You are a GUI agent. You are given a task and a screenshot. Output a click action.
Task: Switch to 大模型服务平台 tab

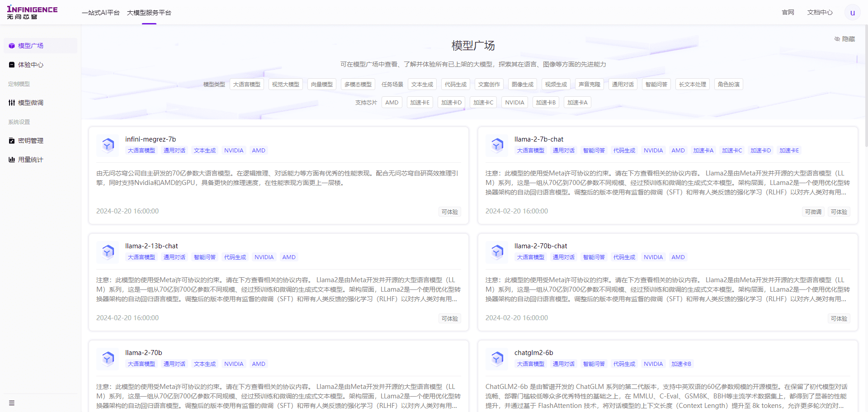click(x=149, y=13)
